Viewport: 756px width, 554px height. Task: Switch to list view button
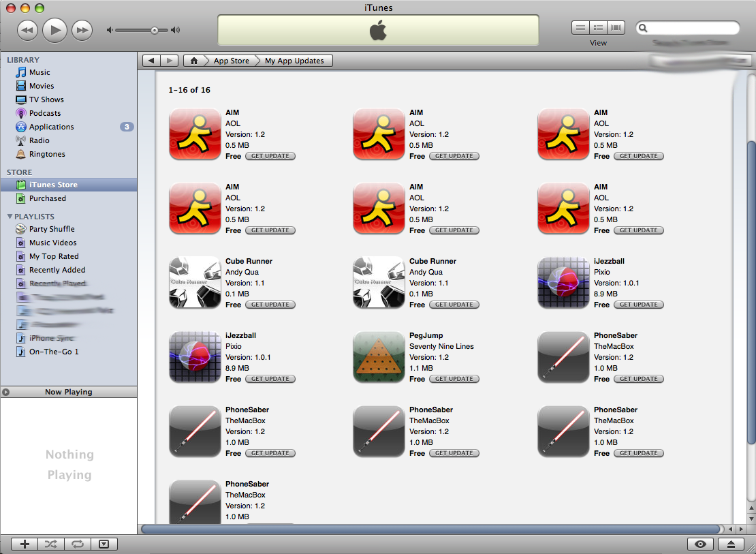[x=580, y=28]
